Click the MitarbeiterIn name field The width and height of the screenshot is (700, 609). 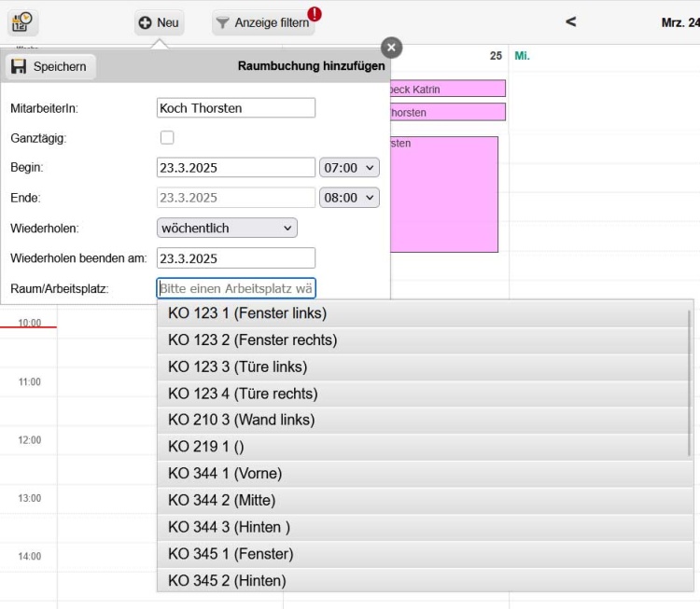(x=236, y=108)
